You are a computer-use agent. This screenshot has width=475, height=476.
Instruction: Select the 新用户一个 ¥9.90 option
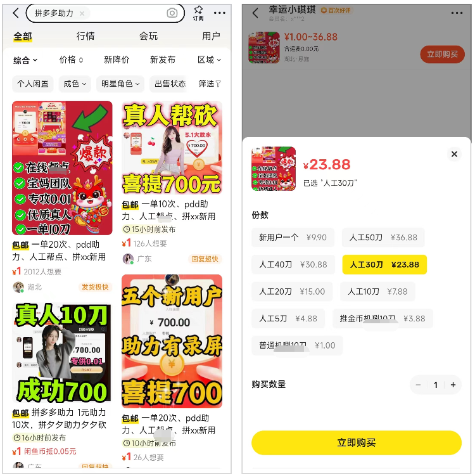tap(293, 238)
